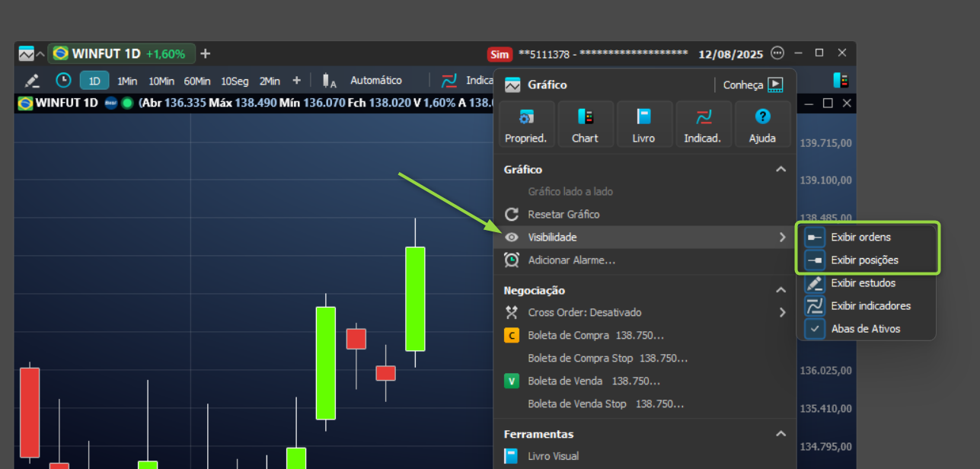Screen dimensions: 980x469
Task: Collapse the Gráfico section chevron
Action: [x=780, y=169]
